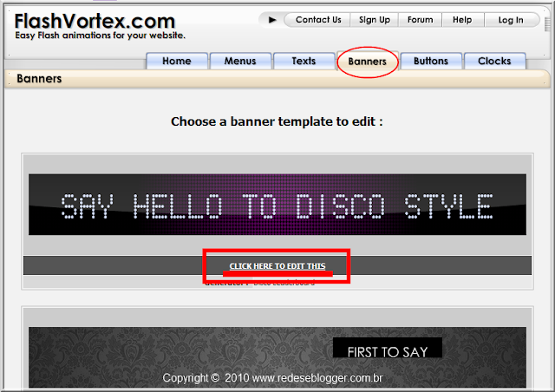Go to the Clocks tab
The image size is (555, 392).
click(x=494, y=61)
